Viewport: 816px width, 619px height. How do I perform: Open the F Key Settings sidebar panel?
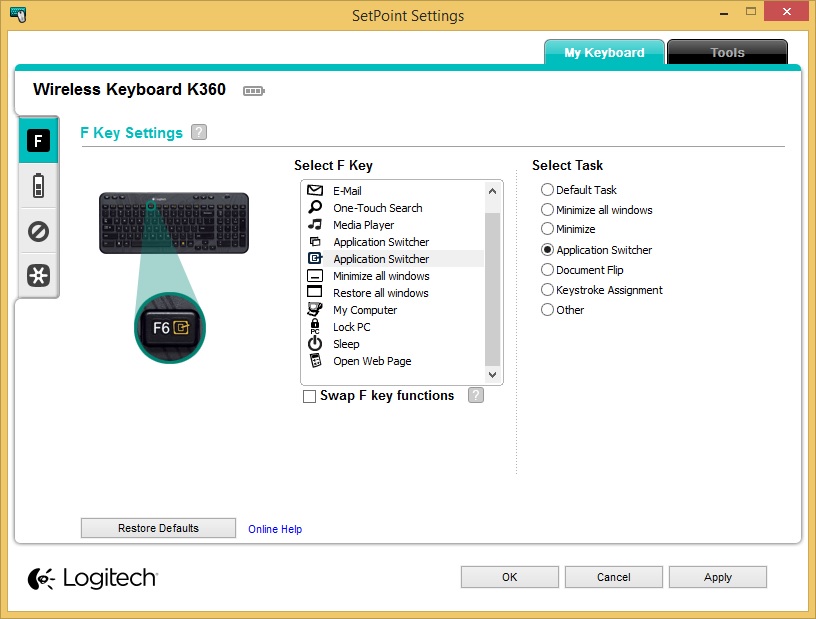click(39, 141)
